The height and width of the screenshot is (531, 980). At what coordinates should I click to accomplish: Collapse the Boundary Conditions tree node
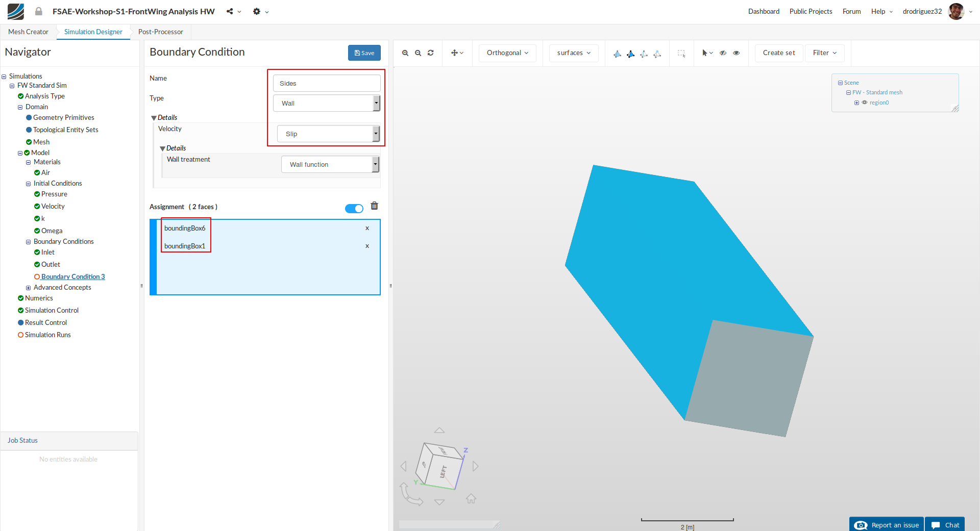click(x=29, y=242)
